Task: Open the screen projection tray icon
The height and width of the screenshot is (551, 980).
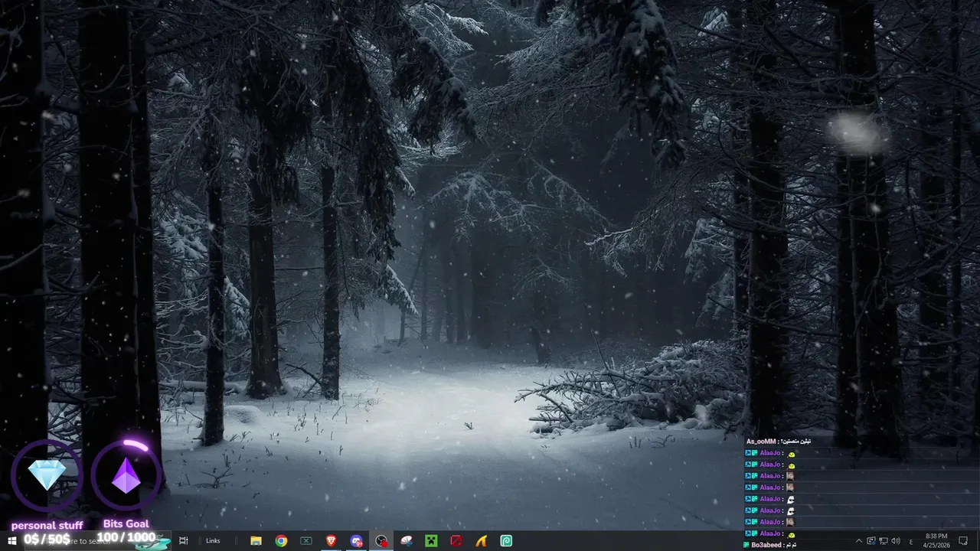Action: 871,541
